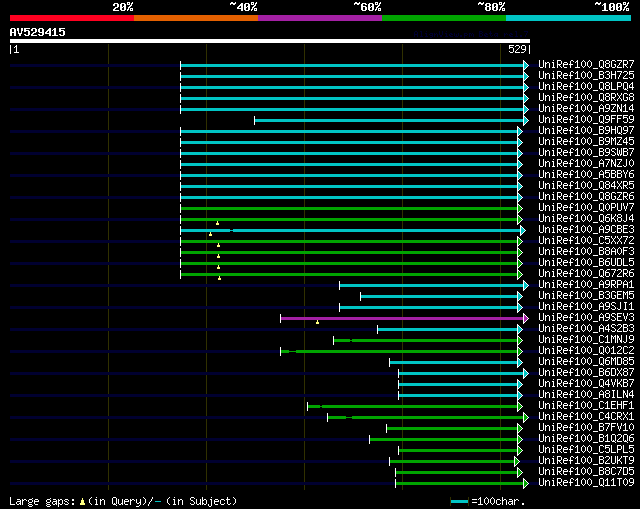Click UniRef100_B3GEM5 label
Screen dimensions: 640x509
click(586, 296)
